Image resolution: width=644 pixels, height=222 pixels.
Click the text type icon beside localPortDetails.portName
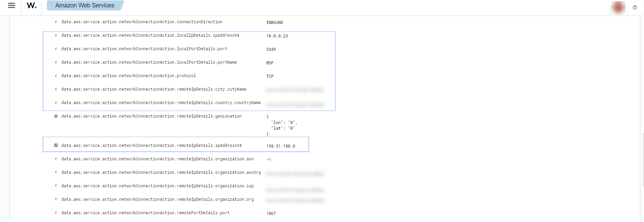(56, 62)
